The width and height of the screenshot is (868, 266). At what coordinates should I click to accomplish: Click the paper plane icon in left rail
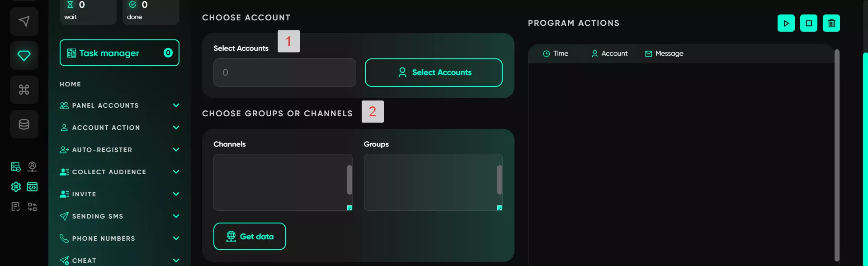24,21
